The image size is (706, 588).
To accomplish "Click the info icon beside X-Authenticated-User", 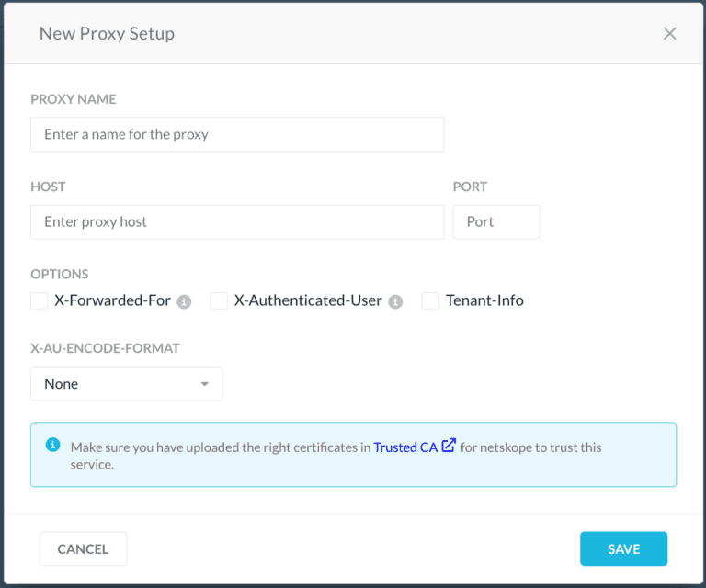I will 395,301.
